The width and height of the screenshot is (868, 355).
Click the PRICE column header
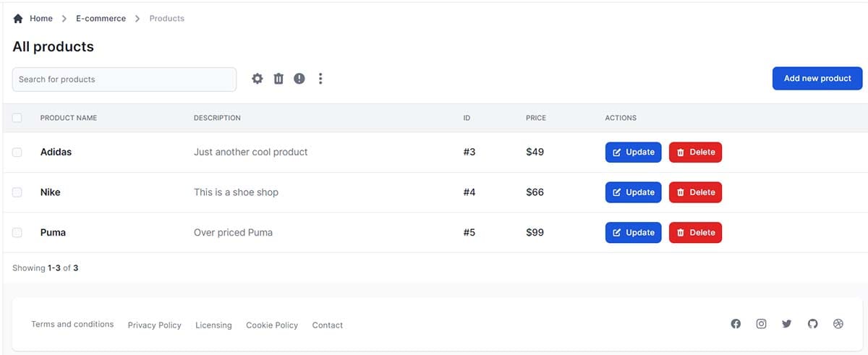pyautogui.click(x=536, y=118)
